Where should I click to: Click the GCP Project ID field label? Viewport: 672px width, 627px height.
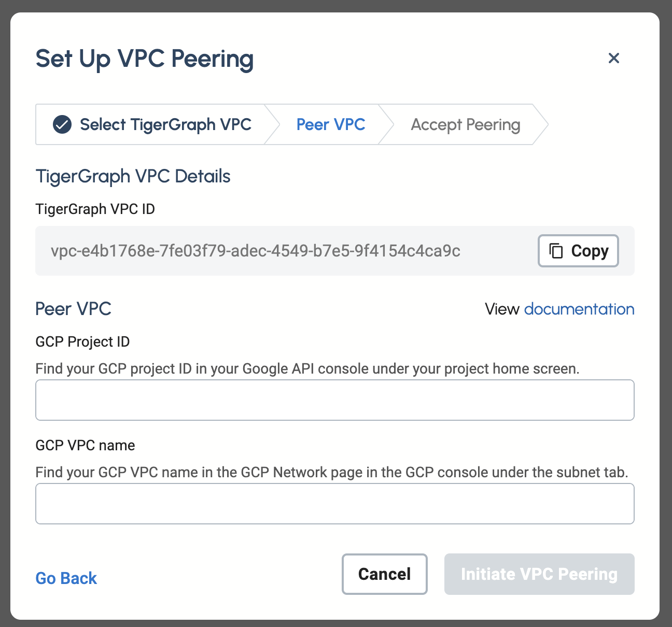click(82, 342)
